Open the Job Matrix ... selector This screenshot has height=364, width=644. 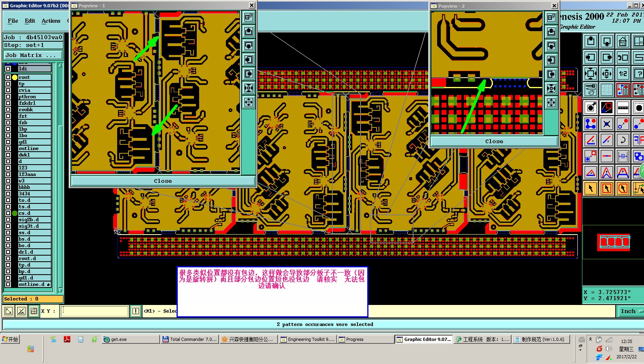click(x=33, y=55)
